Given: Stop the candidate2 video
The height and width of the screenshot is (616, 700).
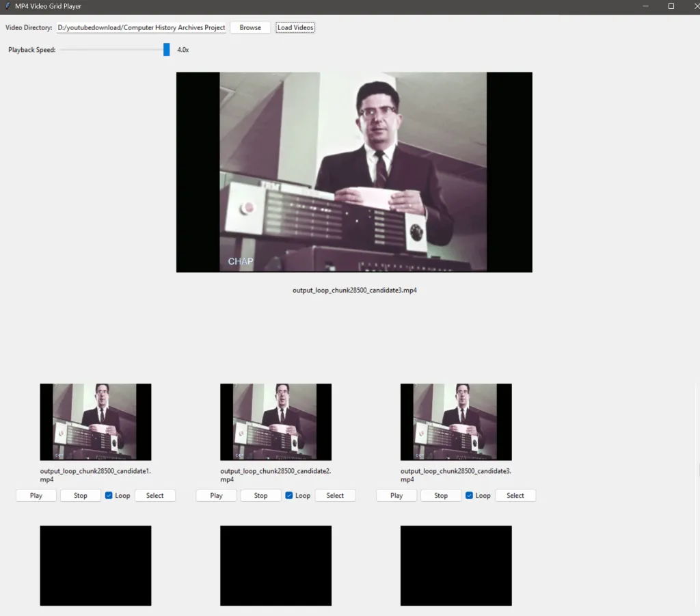Looking at the screenshot, I should coord(260,496).
